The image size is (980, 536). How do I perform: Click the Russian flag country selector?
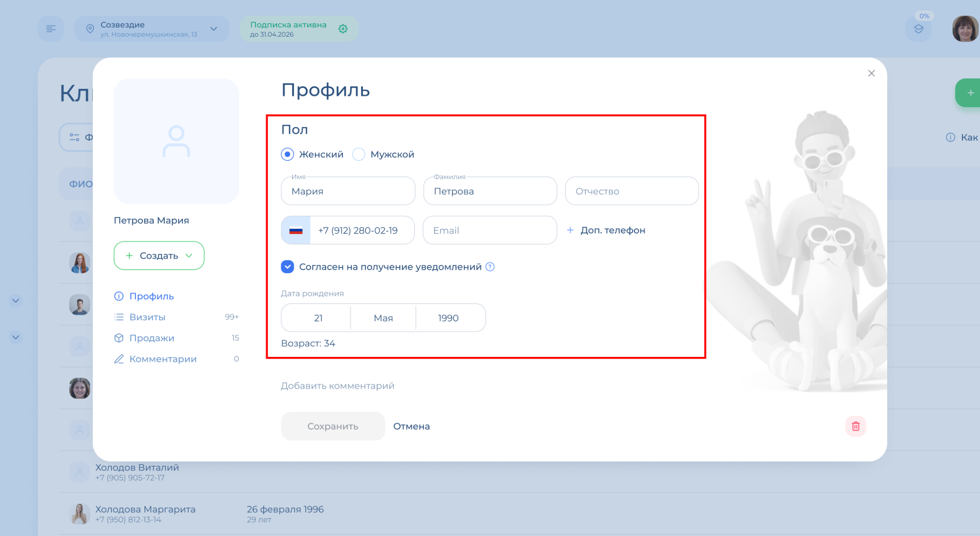(x=296, y=230)
